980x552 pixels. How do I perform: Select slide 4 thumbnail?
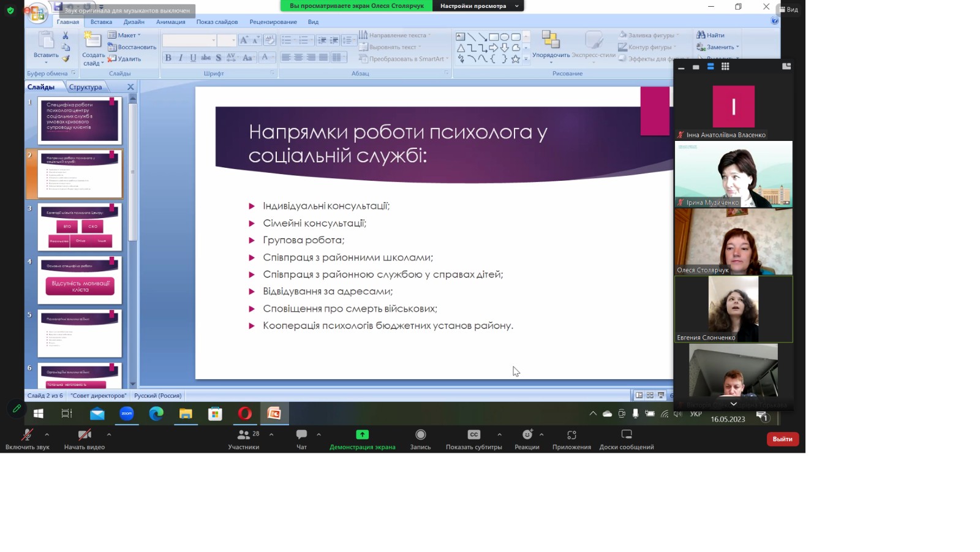tap(80, 280)
